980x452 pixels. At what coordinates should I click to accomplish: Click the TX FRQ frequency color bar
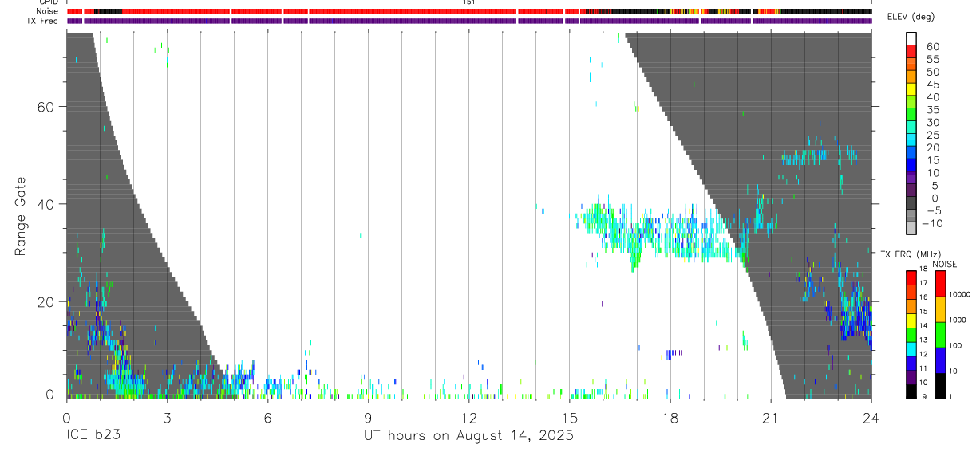pos(911,334)
